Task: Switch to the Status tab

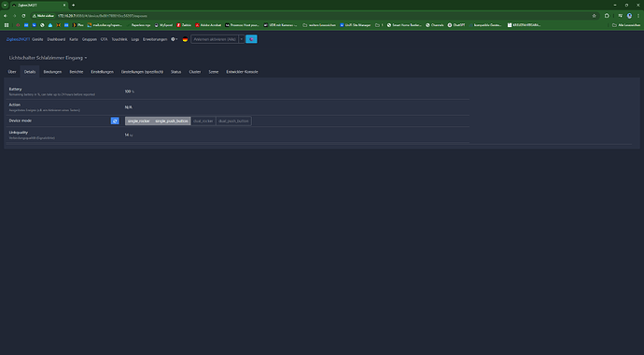Action: point(175,72)
